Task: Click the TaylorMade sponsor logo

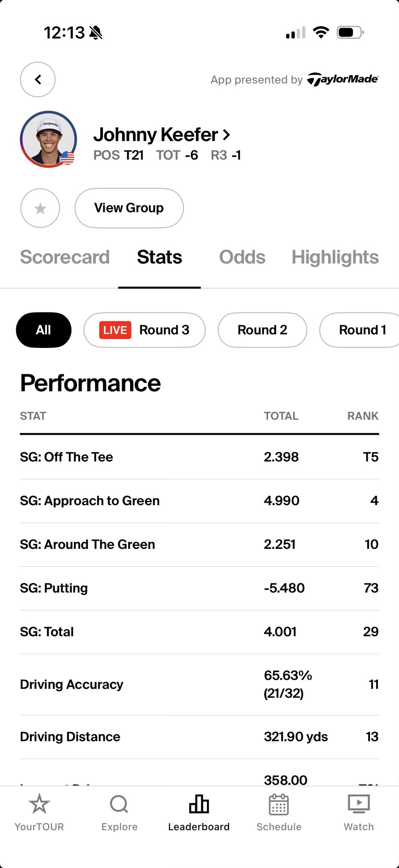Action: pos(343,79)
